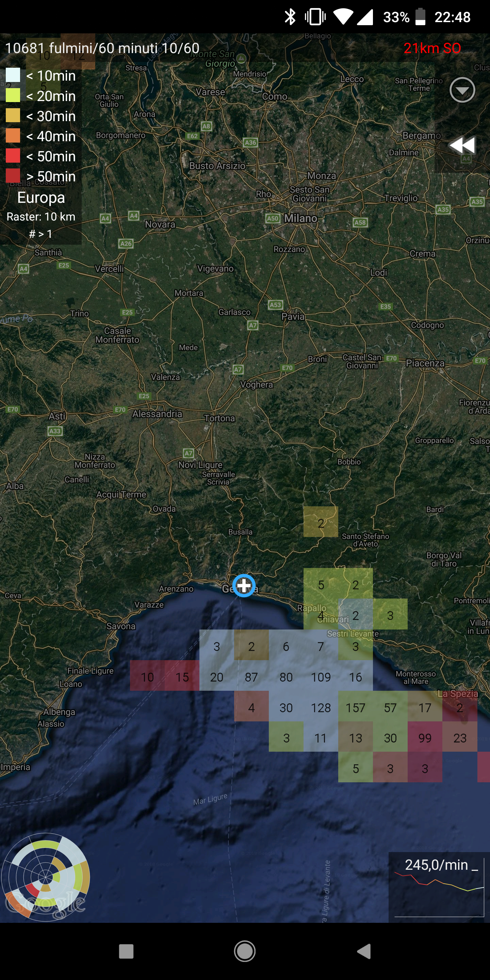Select the Europa region label
This screenshot has height=980, width=490.
click(41, 197)
